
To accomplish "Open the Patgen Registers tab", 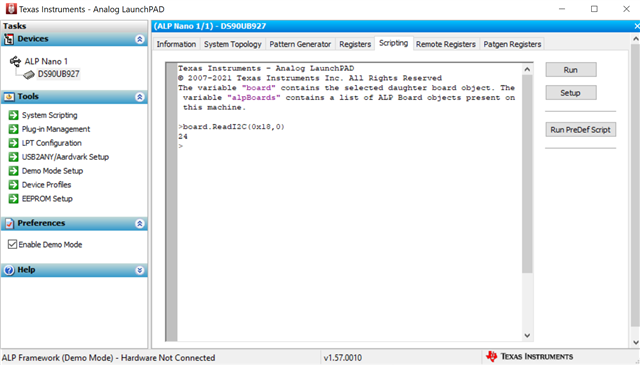I will [x=512, y=44].
